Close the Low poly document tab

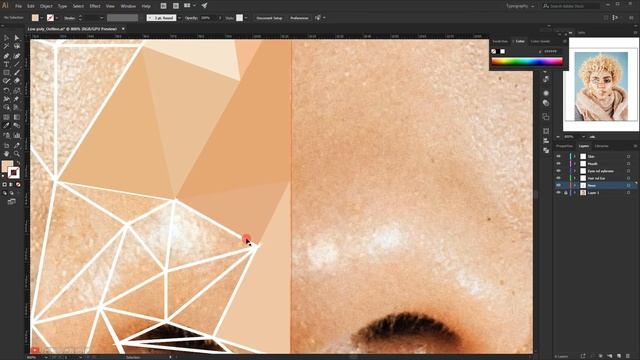click(x=123, y=29)
